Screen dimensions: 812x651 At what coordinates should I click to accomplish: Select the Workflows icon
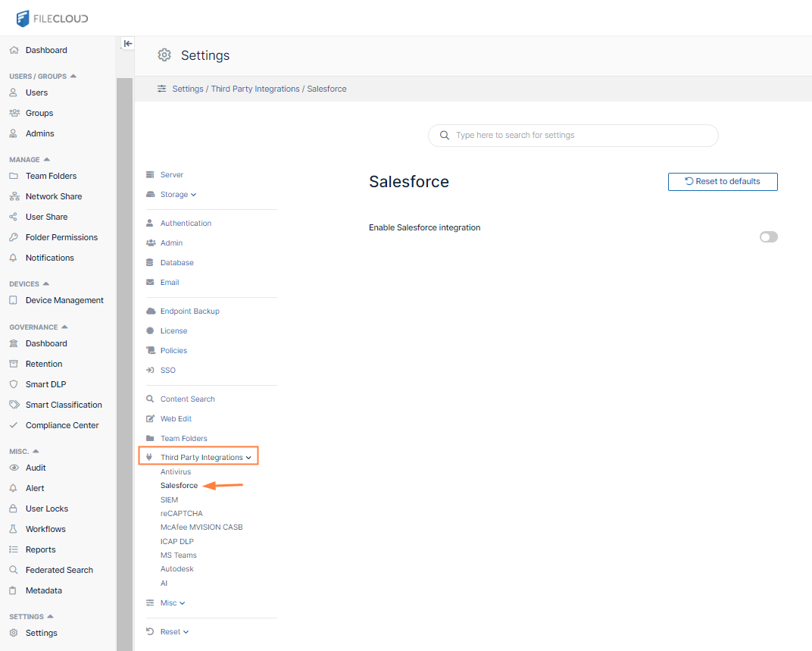pyautogui.click(x=14, y=529)
